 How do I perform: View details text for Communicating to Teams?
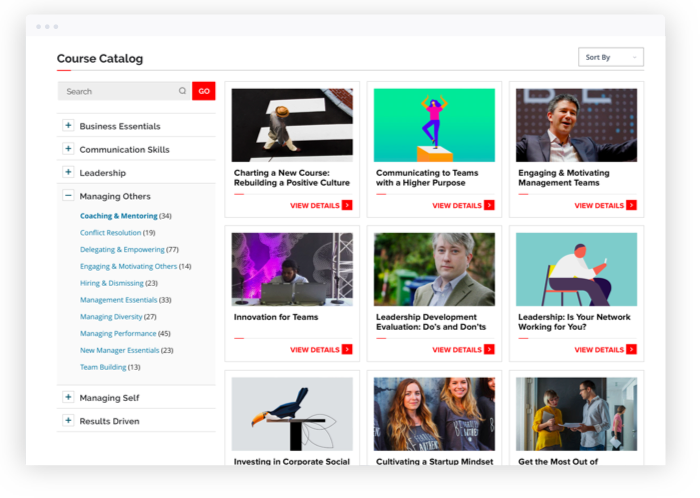[457, 206]
